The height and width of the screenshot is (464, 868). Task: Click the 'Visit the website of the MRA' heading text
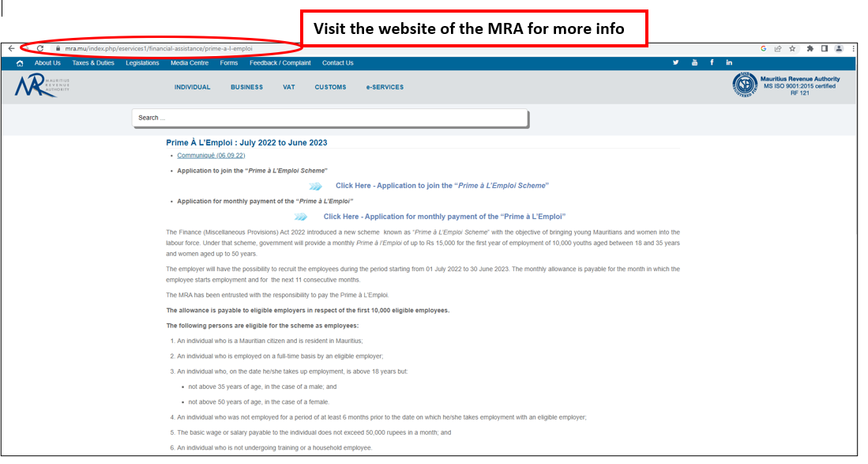pos(469,28)
